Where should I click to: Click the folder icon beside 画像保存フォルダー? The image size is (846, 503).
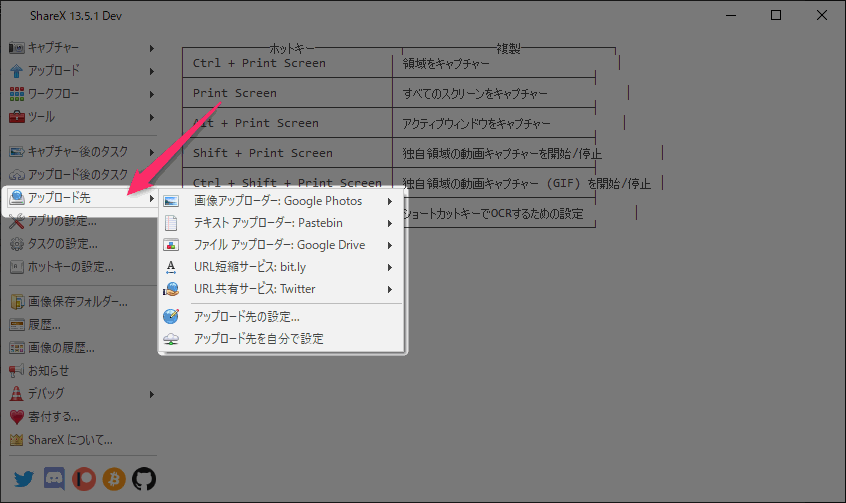(x=17, y=302)
